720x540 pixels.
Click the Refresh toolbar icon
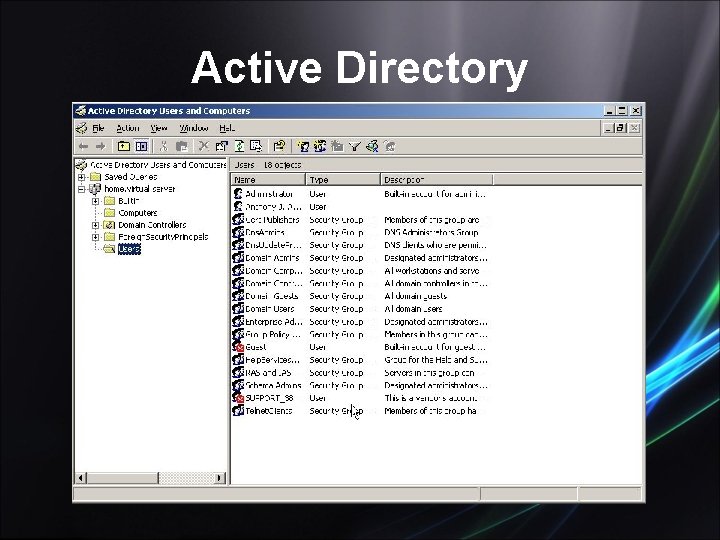click(239, 146)
